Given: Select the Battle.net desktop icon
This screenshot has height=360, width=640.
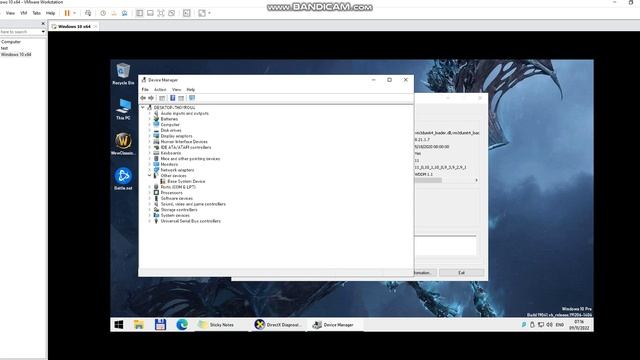Looking at the screenshot, I should click(x=123, y=179).
